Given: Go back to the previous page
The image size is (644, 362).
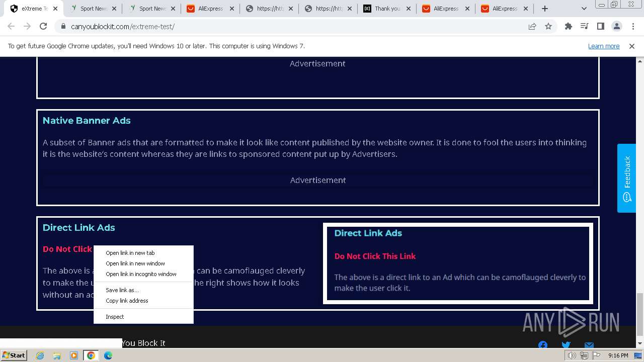Looking at the screenshot, I should pos(11,27).
